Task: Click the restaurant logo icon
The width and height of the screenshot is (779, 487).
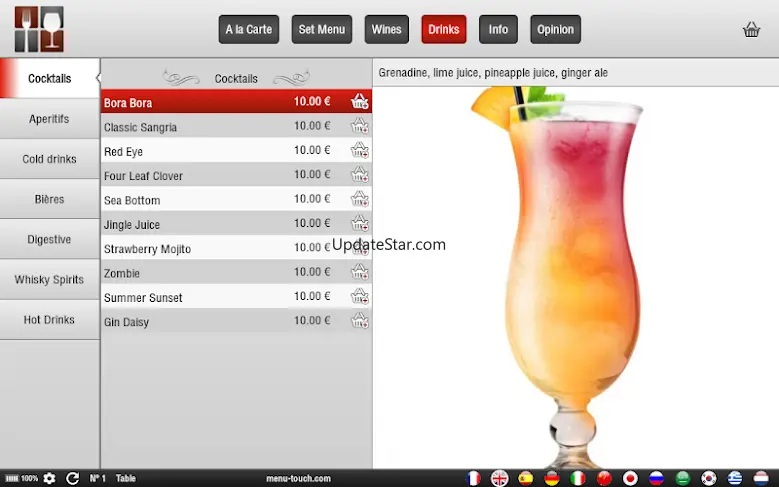Action: [x=39, y=29]
